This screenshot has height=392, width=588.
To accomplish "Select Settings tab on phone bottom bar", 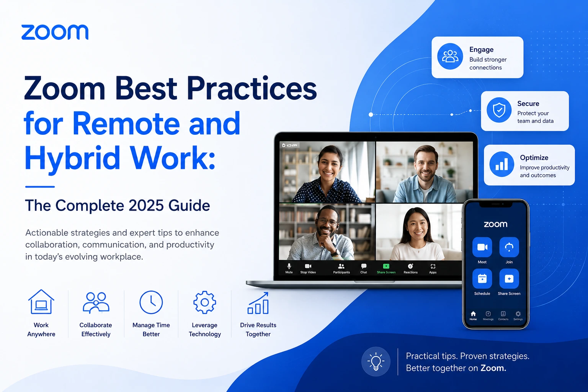I will 518,315.
